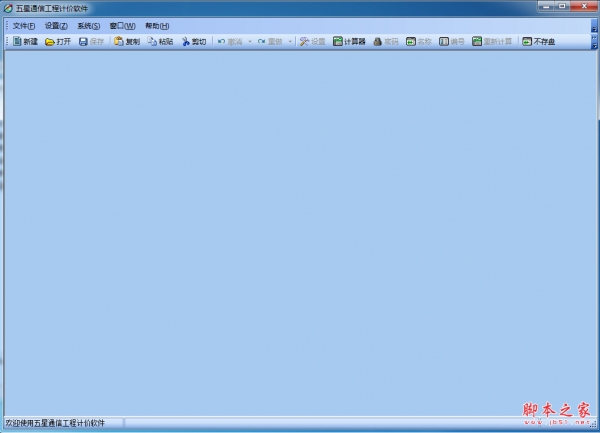Expand the menu bar overflow options arrow

tap(594, 26)
